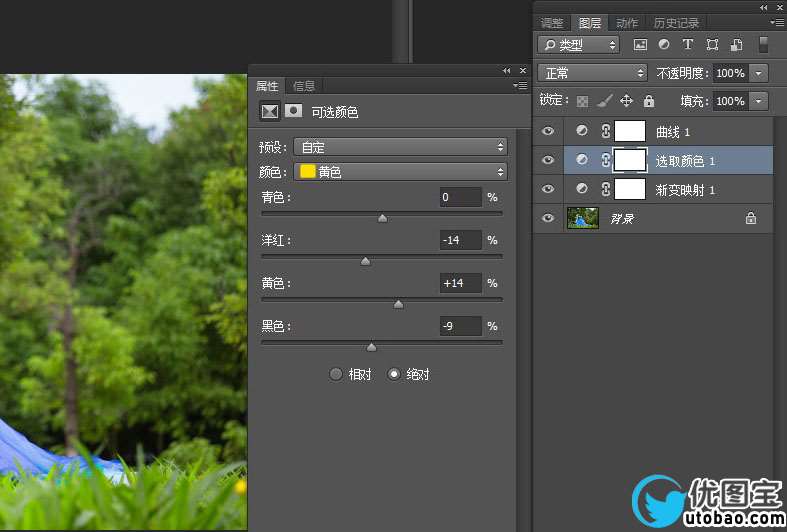
Task: Click the mask link icon of 曲线 1
Action: [x=606, y=131]
